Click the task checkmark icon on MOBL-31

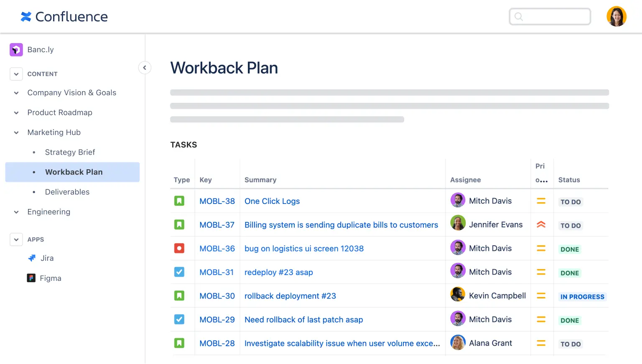point(180,272)
